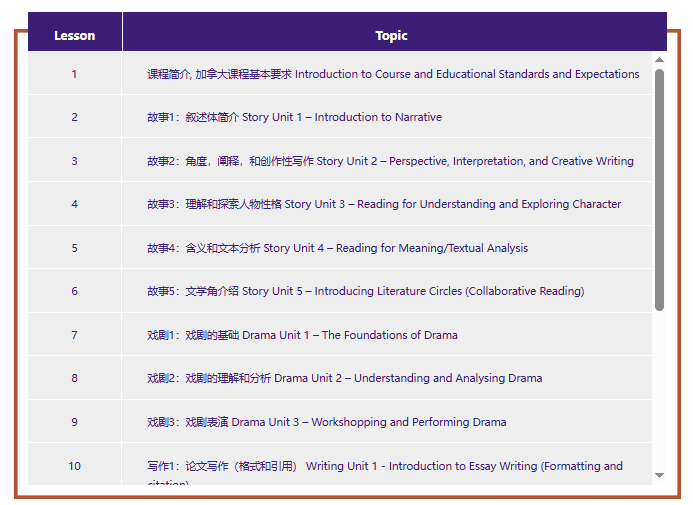
Task: Click the scrollbar down arrow
Action: click(x=659, y=475)
